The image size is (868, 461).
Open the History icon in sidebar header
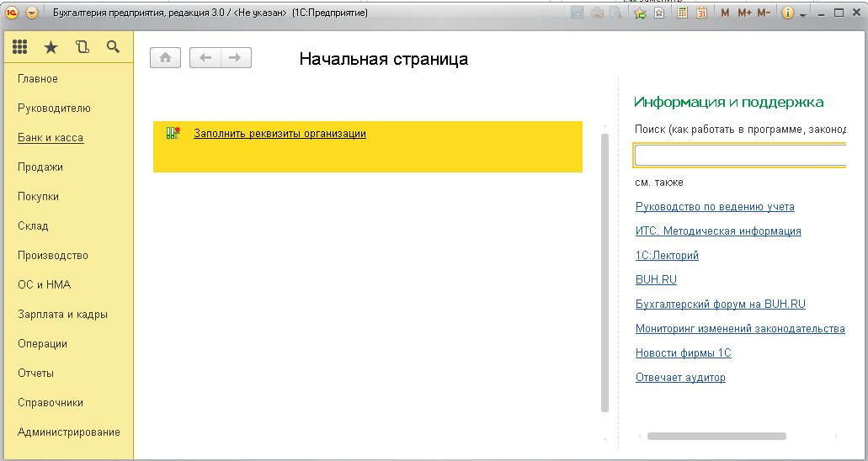[x=82, y=47]
